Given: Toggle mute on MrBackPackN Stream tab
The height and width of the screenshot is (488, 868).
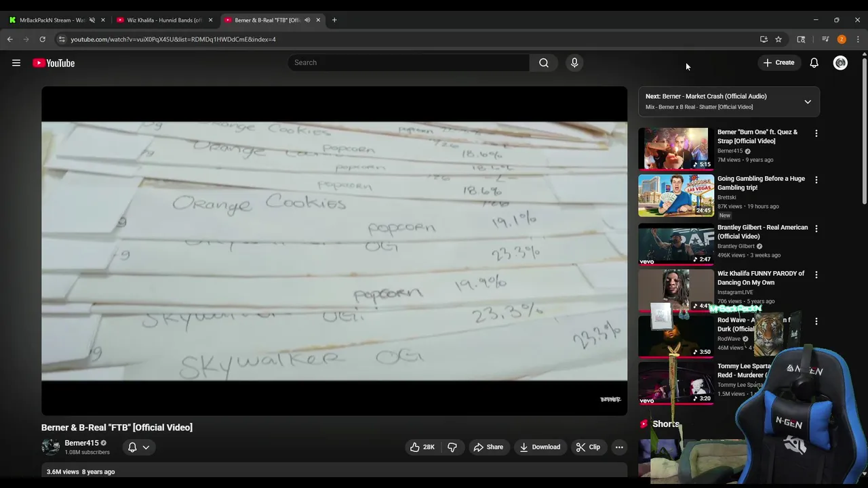Looking at the screenshot, I should pyautogui.click(x=92, y=20).
